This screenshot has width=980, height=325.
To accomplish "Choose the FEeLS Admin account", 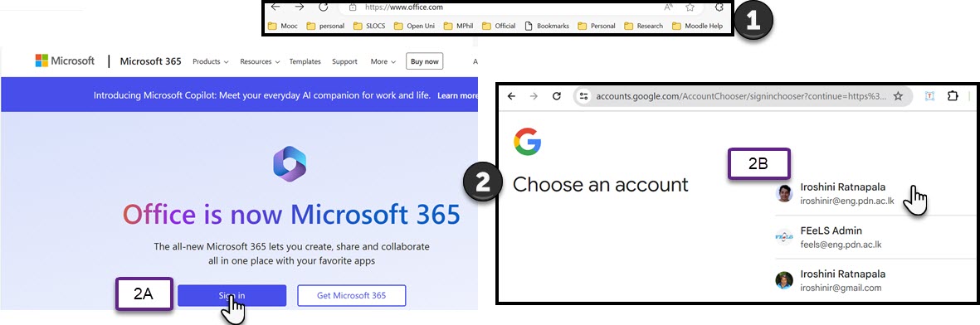I will point(875,237).
